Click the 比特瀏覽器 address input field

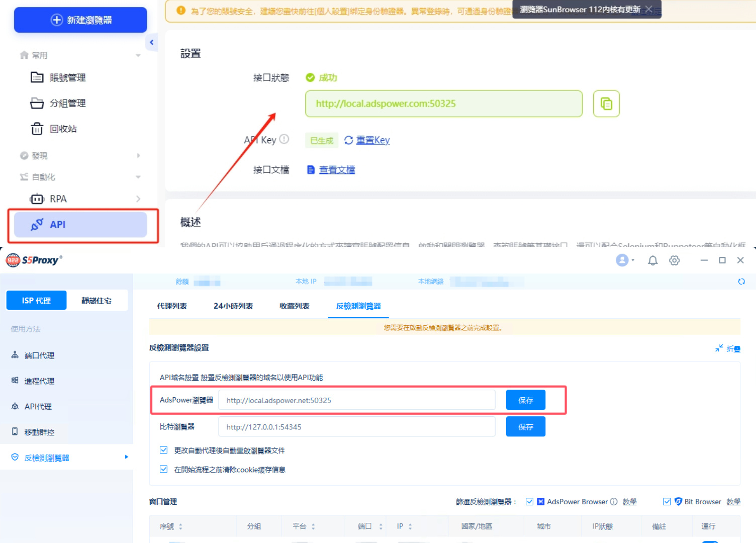356,427
